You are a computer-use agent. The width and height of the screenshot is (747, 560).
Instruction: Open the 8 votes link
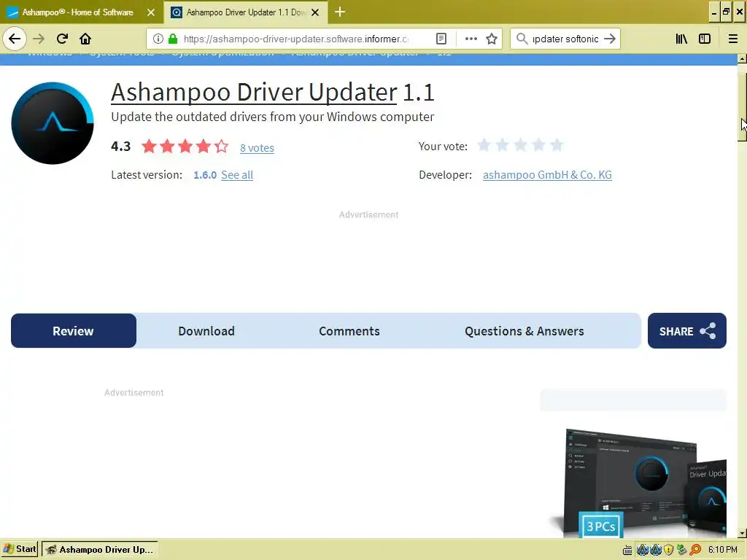(257, 148)
